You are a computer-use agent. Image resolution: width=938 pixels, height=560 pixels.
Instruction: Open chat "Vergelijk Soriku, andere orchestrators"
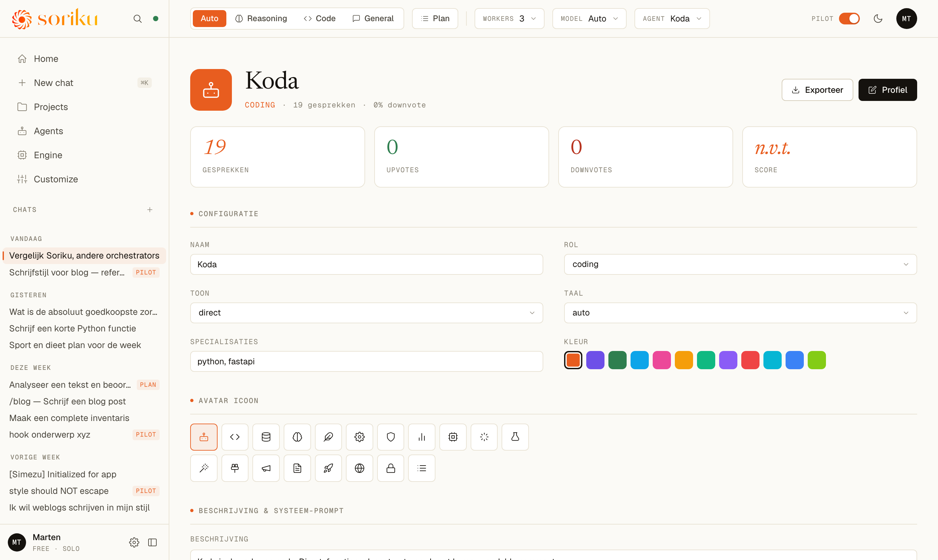point(84,256)
